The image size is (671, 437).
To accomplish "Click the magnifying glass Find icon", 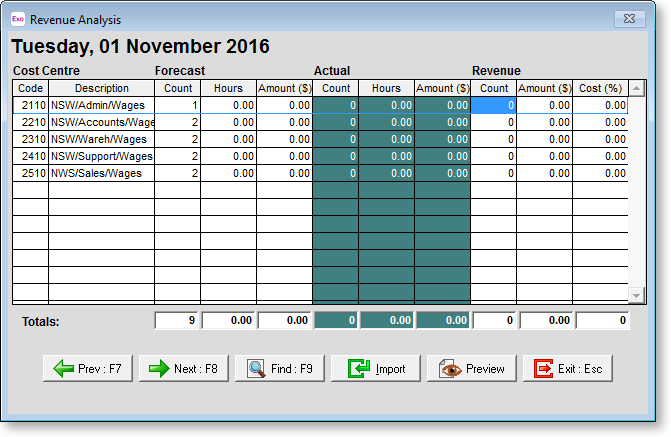I will click(256, 369).
